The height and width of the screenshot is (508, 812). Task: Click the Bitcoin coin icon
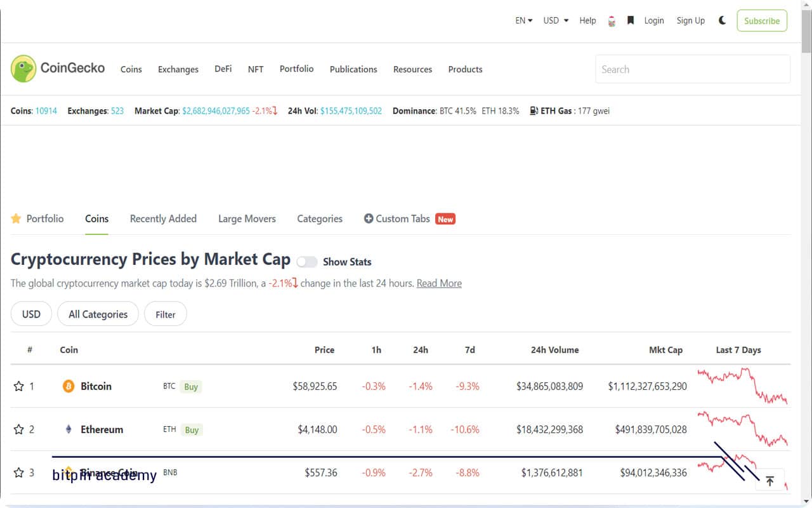coord(69,386)
